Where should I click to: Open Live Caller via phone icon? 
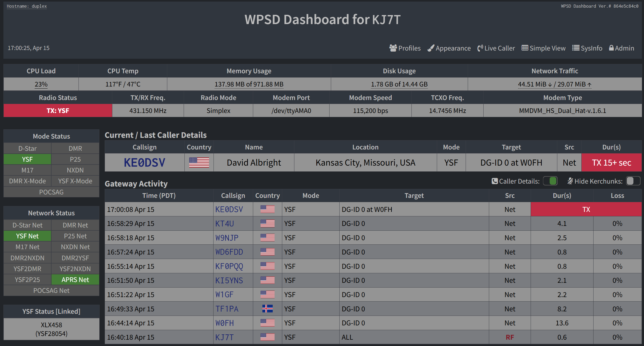pyautogui.click(x=480, y=48)
